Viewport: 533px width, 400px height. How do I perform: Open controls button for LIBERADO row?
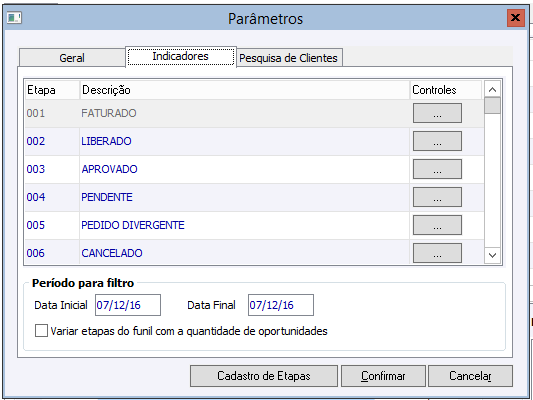[x=437, y=141]
